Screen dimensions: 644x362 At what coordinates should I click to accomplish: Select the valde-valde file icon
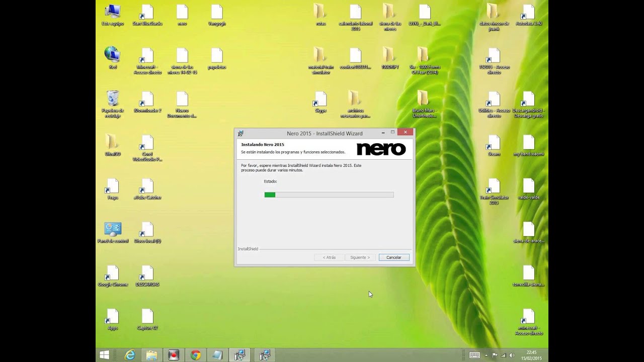pyautogui.click(x=528, y=190)
